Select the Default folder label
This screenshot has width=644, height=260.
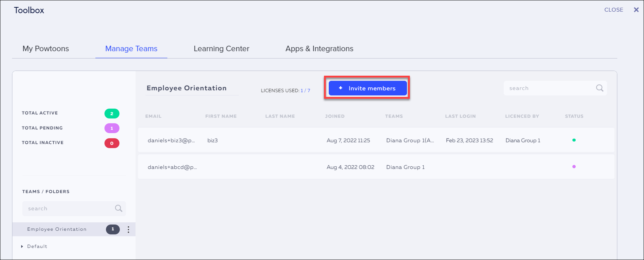tap(37, 246)
